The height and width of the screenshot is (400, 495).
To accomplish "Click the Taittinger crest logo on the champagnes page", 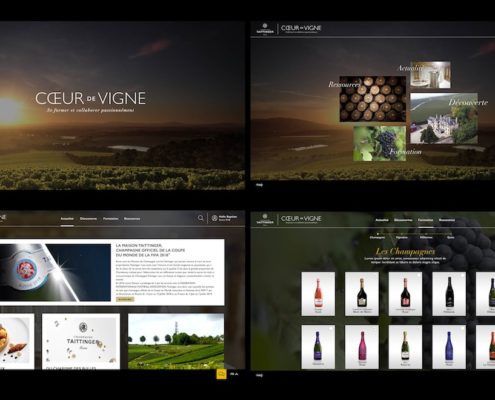I will pos(265,219).
